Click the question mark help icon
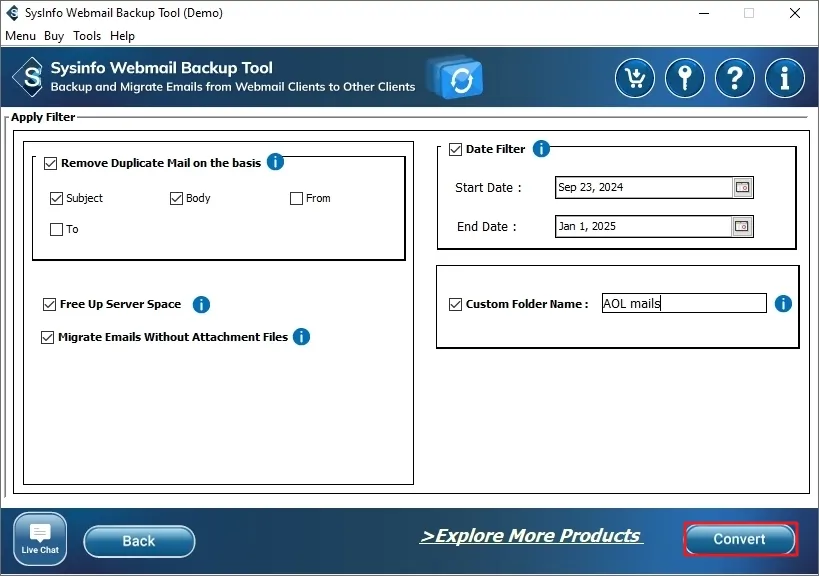 [x=734, y=78]
